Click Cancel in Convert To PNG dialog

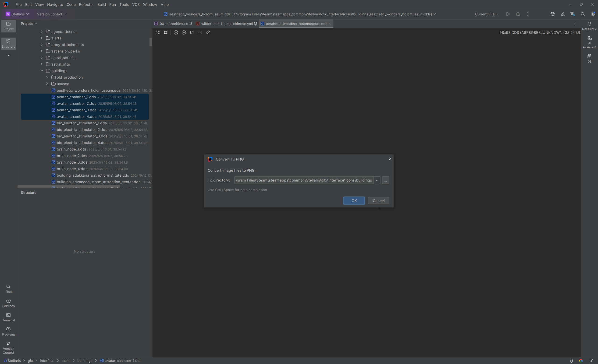tap(378, 201)
